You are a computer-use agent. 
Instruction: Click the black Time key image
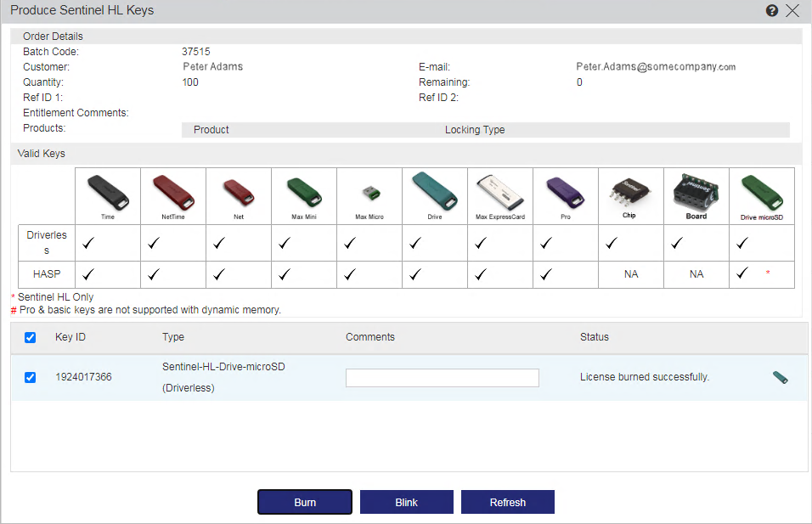tap(108, 190)
